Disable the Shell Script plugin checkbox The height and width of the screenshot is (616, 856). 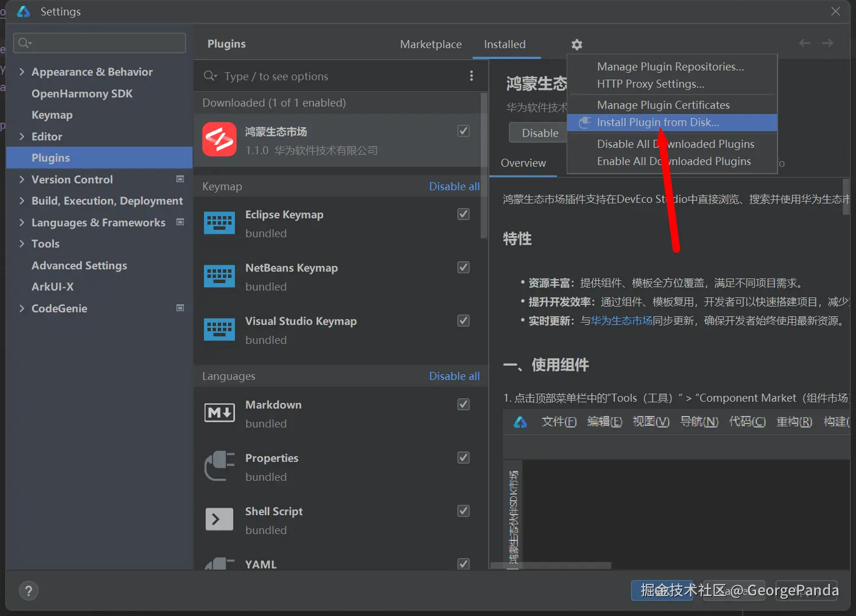[464, 511]
